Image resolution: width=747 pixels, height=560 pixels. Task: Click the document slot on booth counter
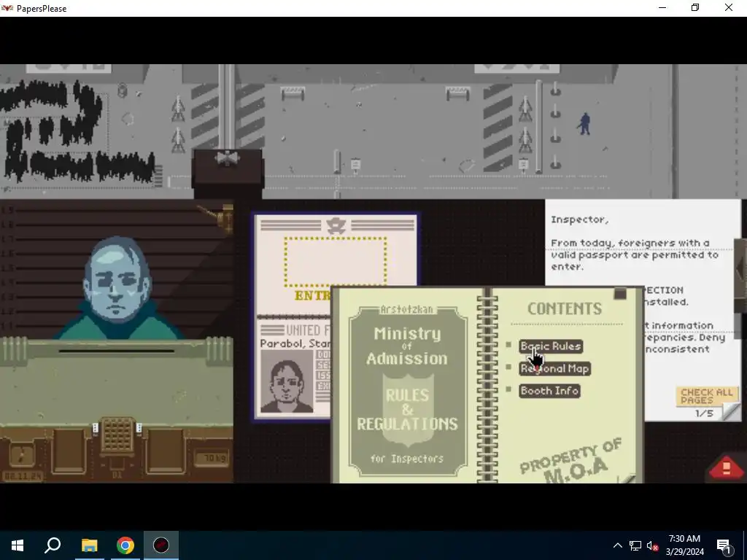point(117,351)
